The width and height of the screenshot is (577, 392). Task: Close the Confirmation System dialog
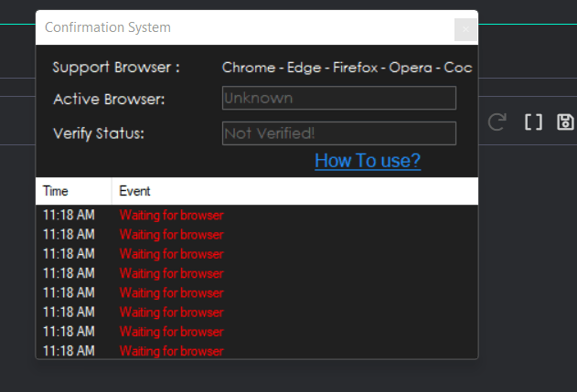[465, 29]
